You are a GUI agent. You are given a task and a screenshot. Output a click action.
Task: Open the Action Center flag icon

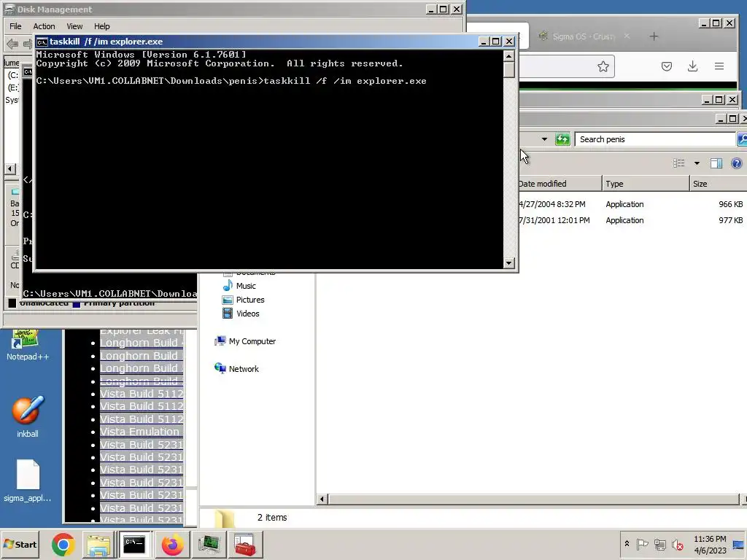(642, 544)
